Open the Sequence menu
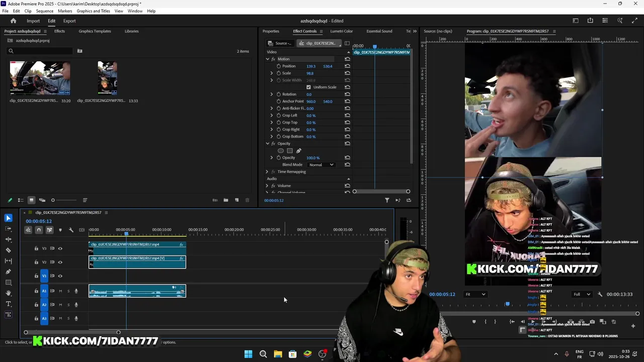This screenshot has width=644, height=362. point(45,11)
